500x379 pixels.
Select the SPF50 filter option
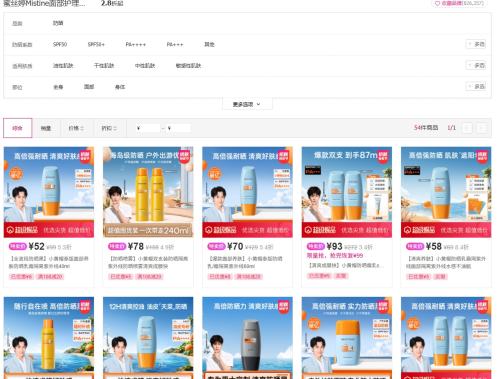[60, 44]
